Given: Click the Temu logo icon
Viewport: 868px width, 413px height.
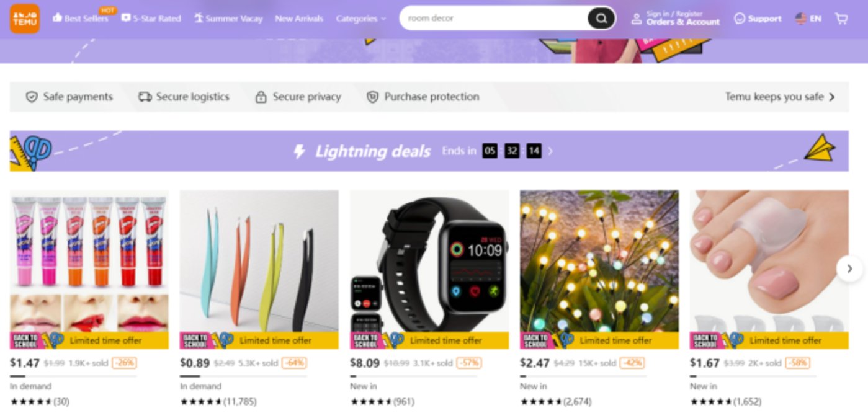Looking at the screenshot, I should [x=25, y=19].
